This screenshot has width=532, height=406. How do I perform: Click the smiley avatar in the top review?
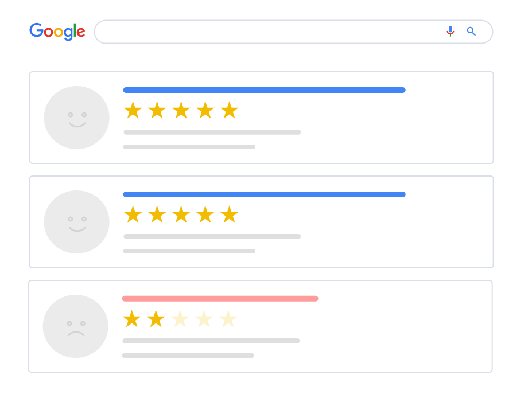[x=76, y=118]
